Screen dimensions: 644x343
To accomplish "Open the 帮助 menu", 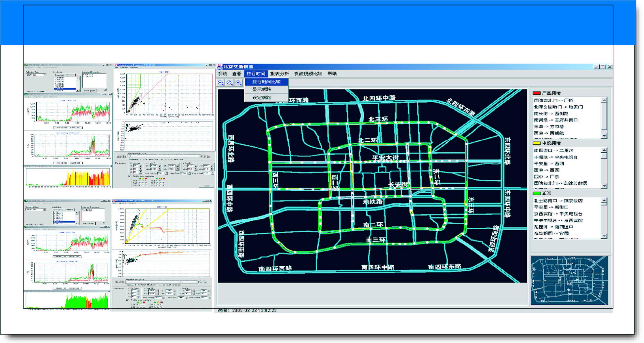I will (332, 74).
